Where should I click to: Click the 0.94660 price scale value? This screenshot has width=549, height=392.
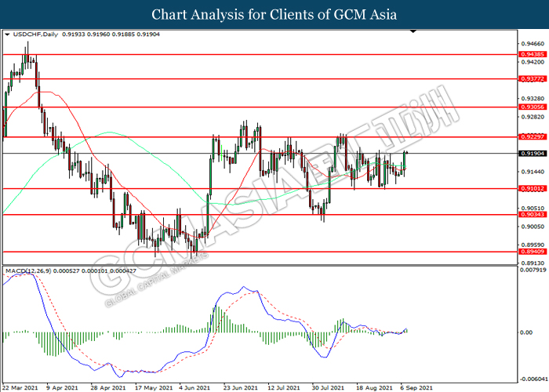tap(533, 44)
